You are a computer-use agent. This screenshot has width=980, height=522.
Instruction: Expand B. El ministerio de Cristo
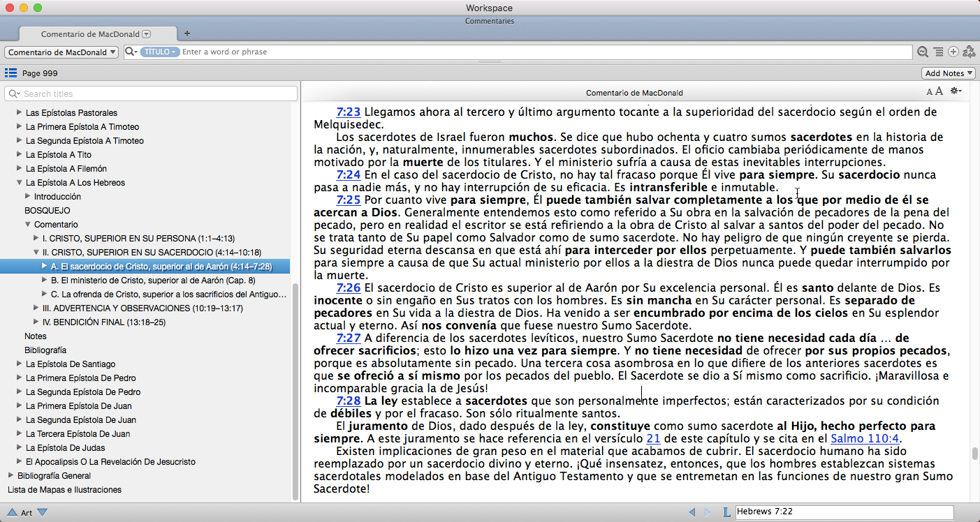pos(45,280)
